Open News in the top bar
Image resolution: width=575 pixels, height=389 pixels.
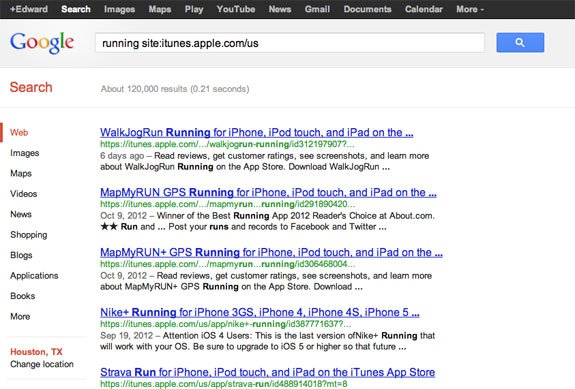click(280, 9)
